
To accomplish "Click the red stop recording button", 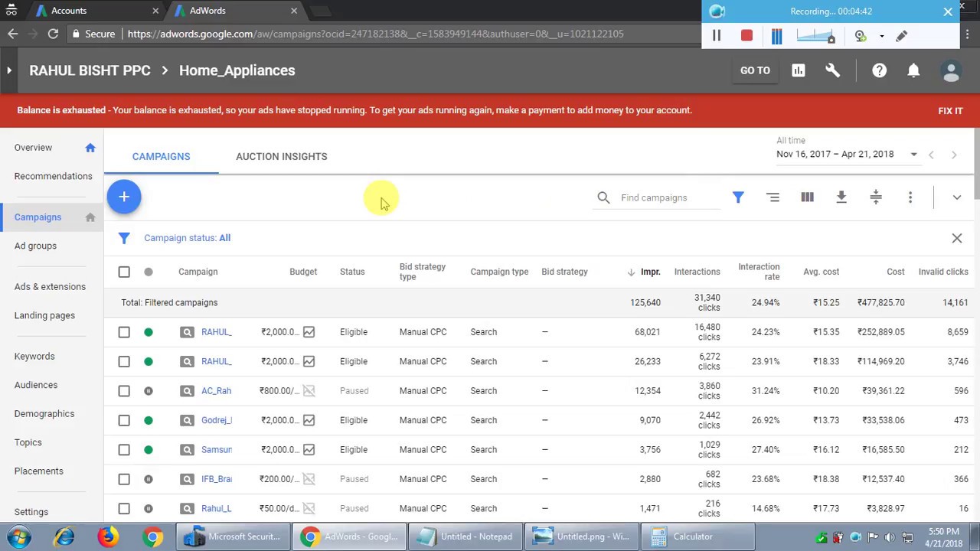I will click(x=746, y=36).
